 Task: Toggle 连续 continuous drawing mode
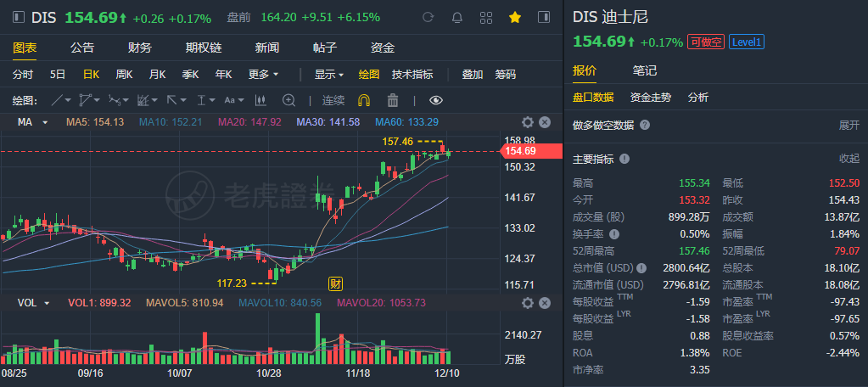coord(333,100)
